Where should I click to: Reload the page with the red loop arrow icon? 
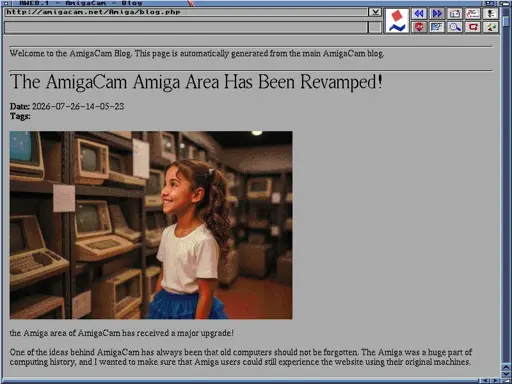[473, 27]
